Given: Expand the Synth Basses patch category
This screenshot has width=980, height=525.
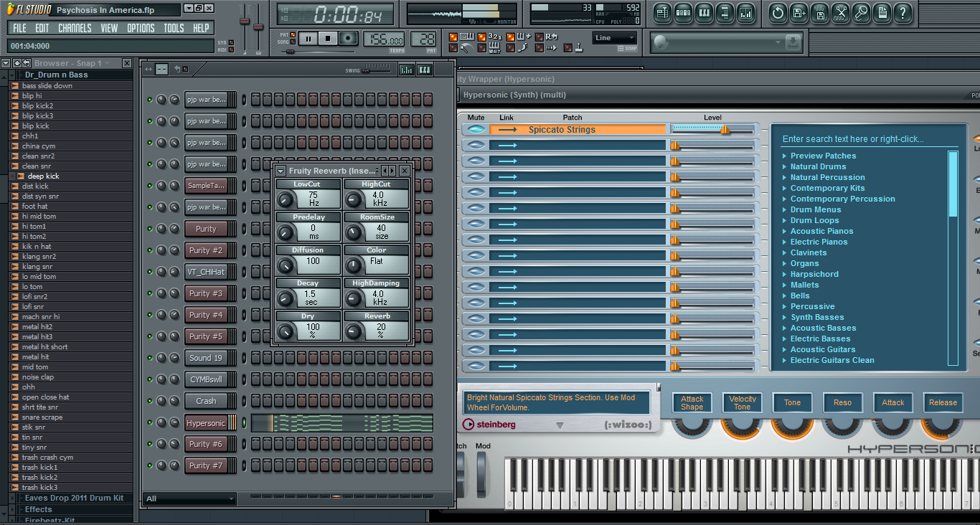Looking at the screenshot, I should [x=817, y=317].
